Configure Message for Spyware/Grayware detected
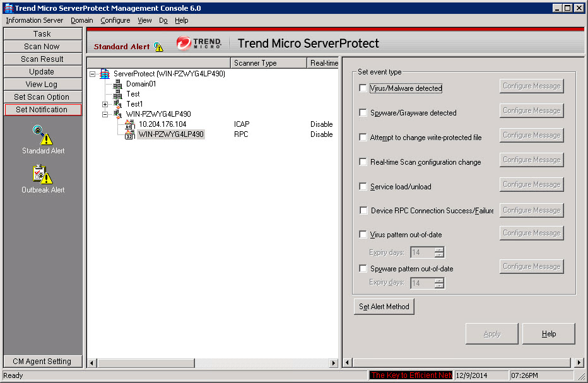This screenshot has height=383, width=588. point(532,110)
